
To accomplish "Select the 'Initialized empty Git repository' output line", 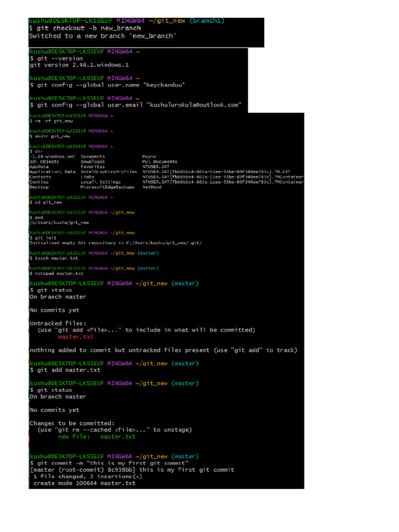I will pyautogui.click(x=116, y=243).
